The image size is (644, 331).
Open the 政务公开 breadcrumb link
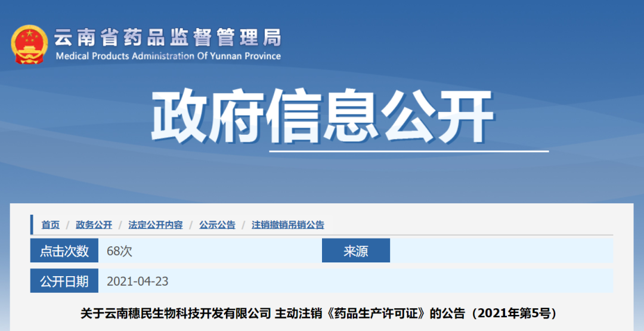(94, 225)
